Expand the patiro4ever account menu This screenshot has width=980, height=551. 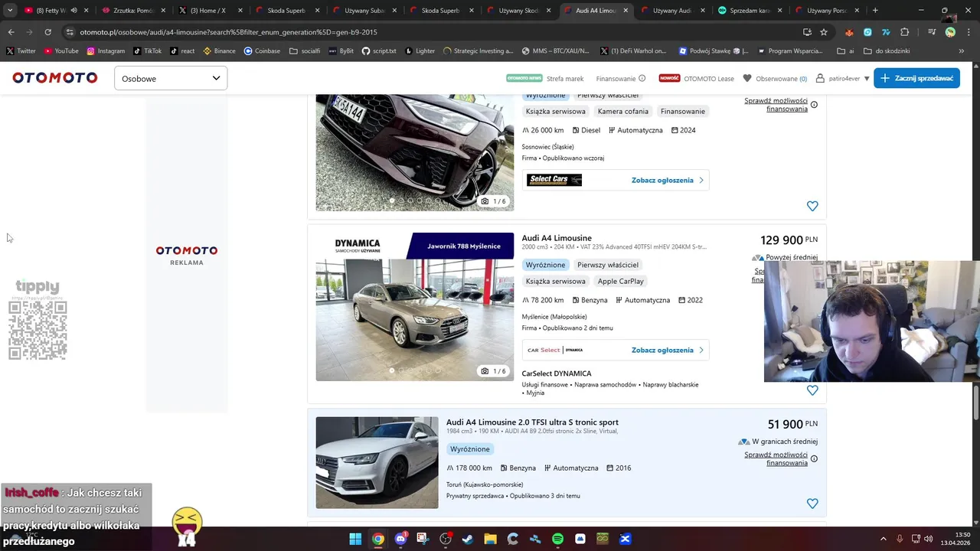[x=843, y=78]
